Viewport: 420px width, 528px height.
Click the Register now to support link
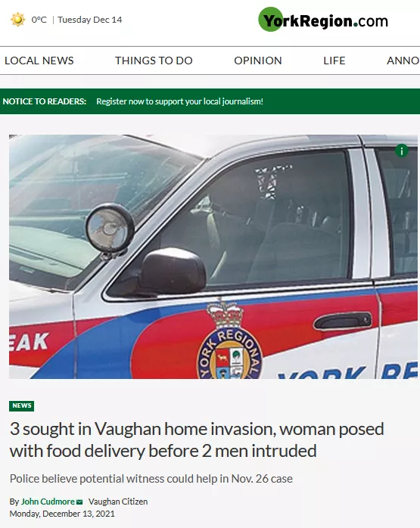coord(179,101)
